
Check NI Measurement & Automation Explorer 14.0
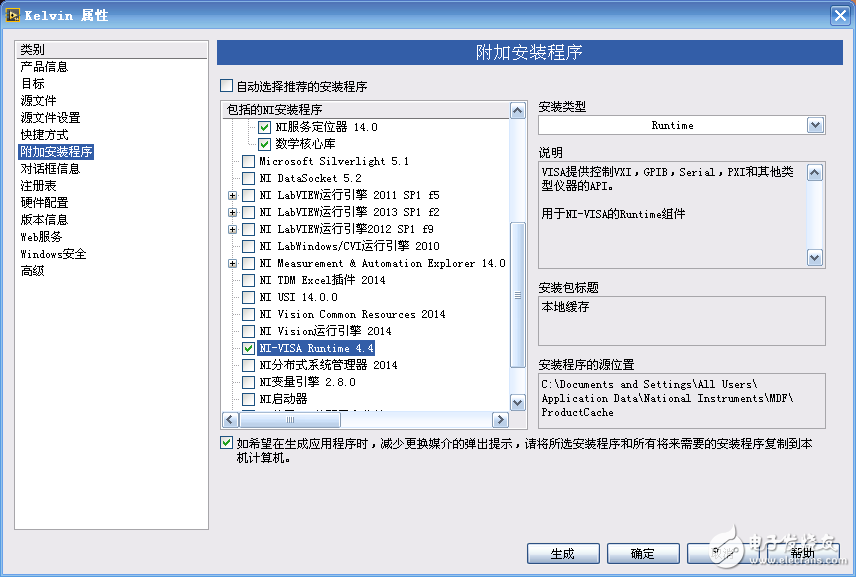248,263
